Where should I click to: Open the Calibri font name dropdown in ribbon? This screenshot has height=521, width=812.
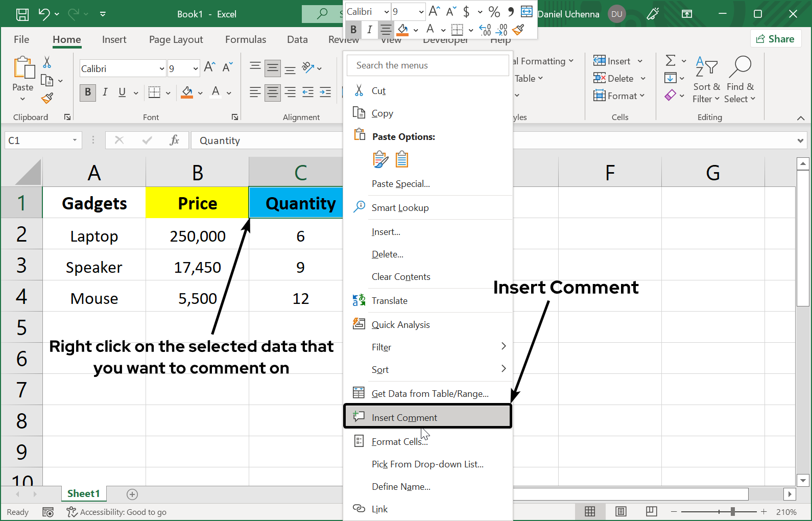point(162,68)
